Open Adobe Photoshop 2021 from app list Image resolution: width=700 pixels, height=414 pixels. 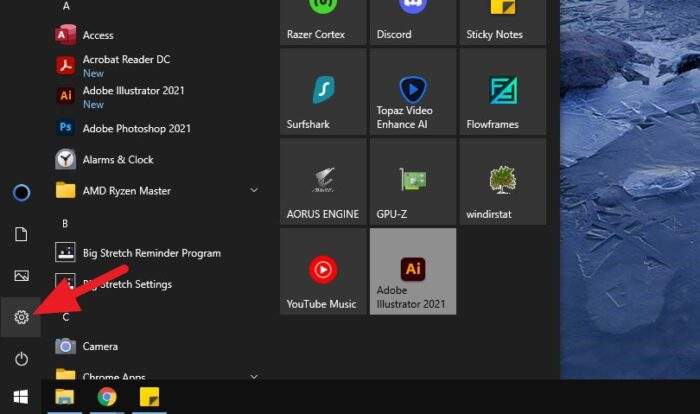[x=156, y=128]
